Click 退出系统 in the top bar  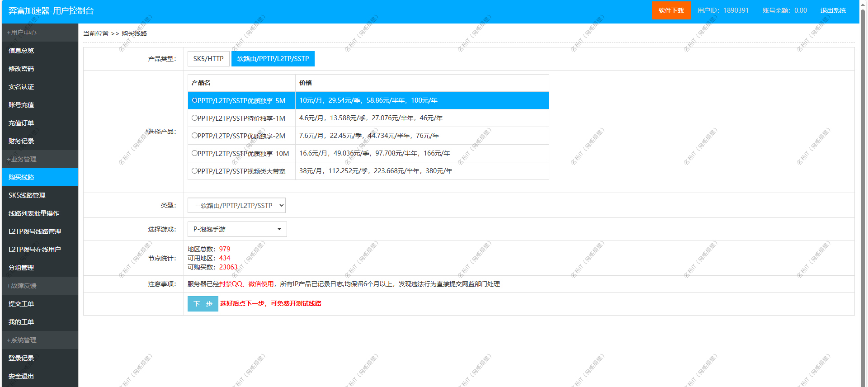[833, 10]
